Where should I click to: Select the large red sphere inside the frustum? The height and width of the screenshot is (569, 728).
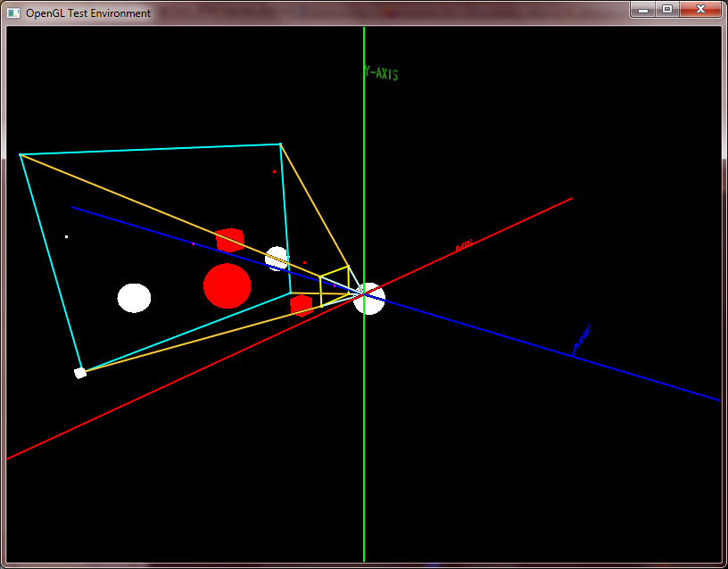pos(228,285)
